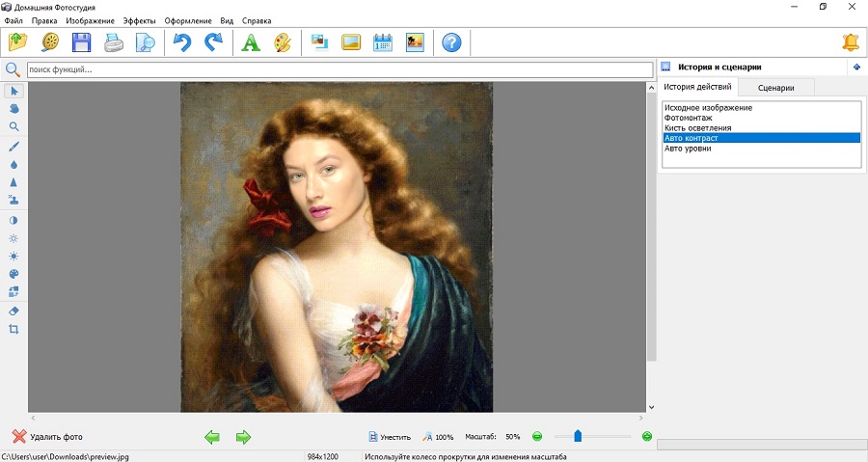The height and width of the screenshot is (462, 868).
Task: Click the film reel icon in toolbar
Action: coord(50,42)
